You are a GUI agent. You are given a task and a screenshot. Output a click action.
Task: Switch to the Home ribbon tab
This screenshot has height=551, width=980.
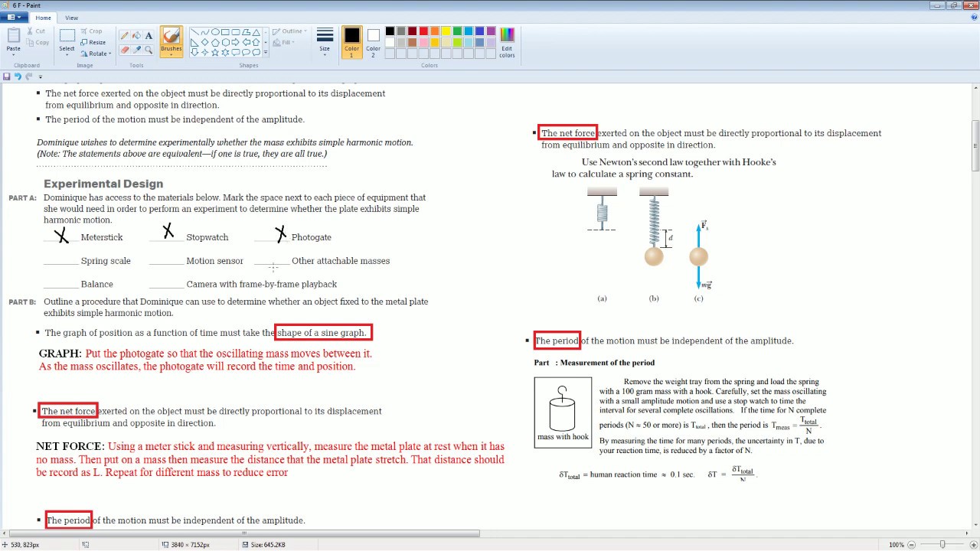coord(43,18)
